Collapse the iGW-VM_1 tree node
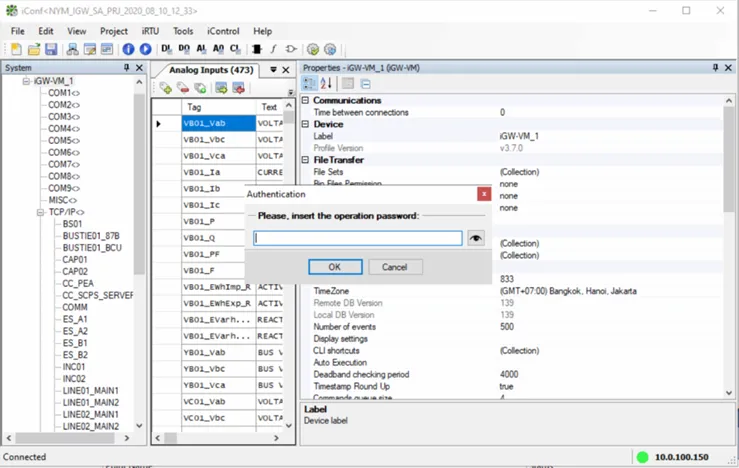Viewport: 739px width, 468px height. tap(26, 81)
